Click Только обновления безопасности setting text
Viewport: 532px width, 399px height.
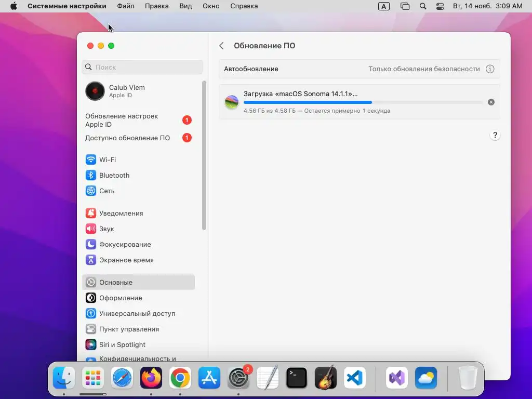[x=424, y=69]
